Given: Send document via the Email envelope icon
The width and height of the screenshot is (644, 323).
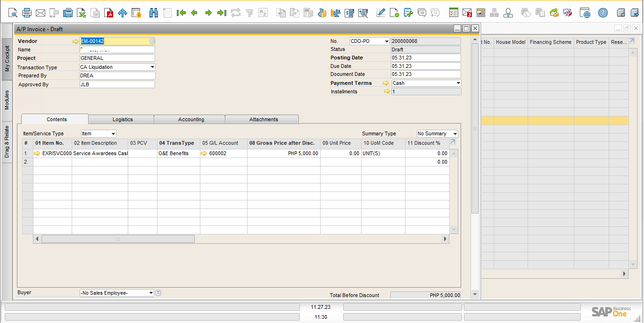Looking at the screenshot, I should [x=41, y=13].
